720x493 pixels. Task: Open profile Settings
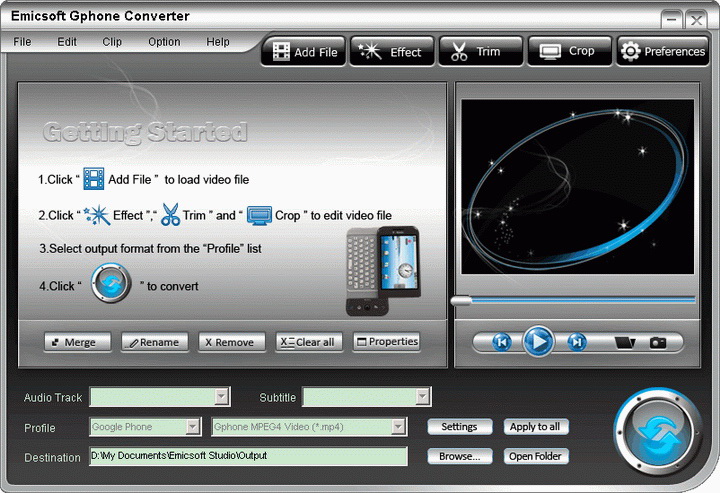(460, 426)
